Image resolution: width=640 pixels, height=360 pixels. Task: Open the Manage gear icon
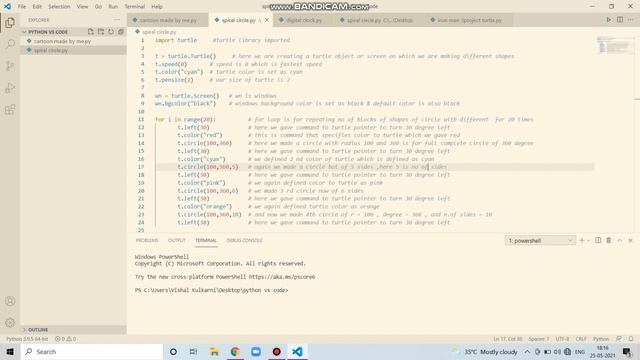click(x=10, y=323)
